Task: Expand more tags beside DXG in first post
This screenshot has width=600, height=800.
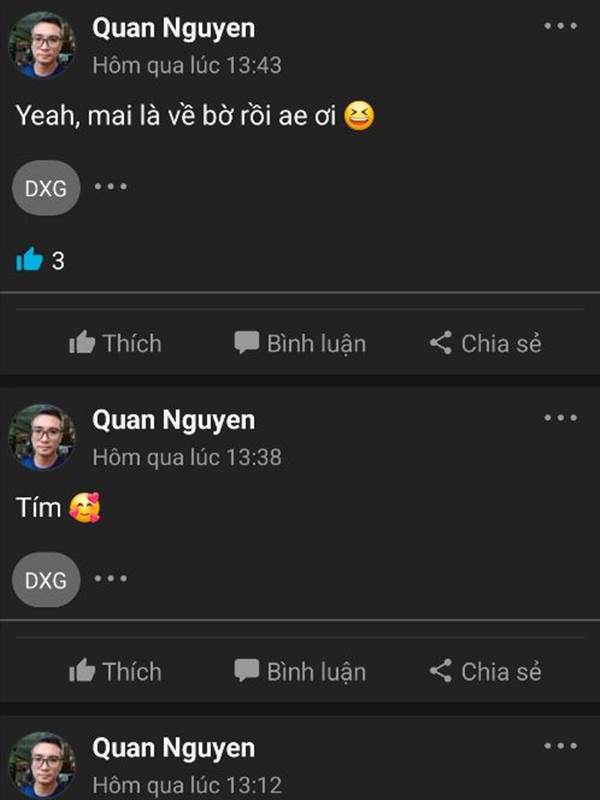Action: (x=111, y=187)
